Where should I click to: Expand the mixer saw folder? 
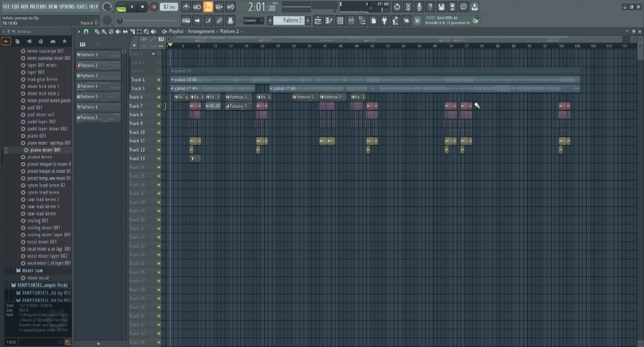(32, 271)
